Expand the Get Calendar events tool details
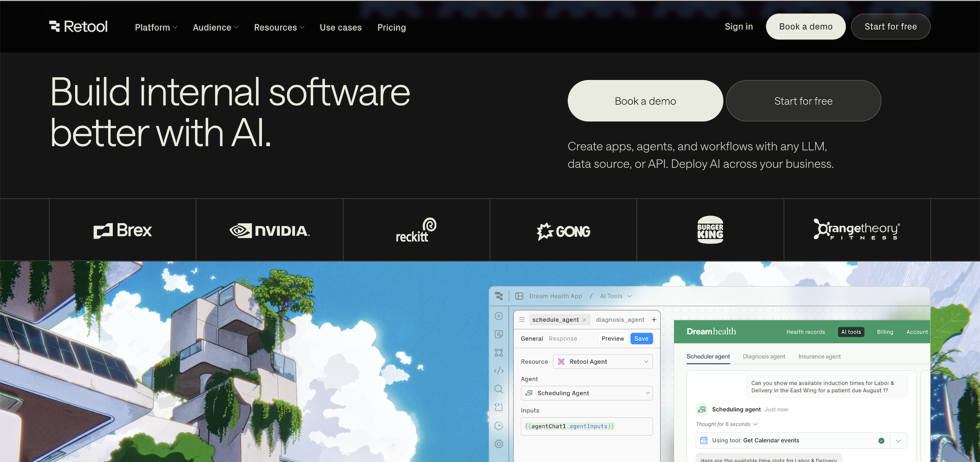The image size is (980, 462). [898, 441]
